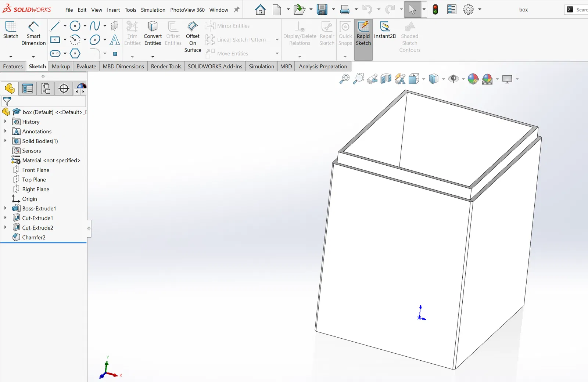Click the Save icon
The width and height of the screenshot is (588, 382).
click(x=322, y=10)
